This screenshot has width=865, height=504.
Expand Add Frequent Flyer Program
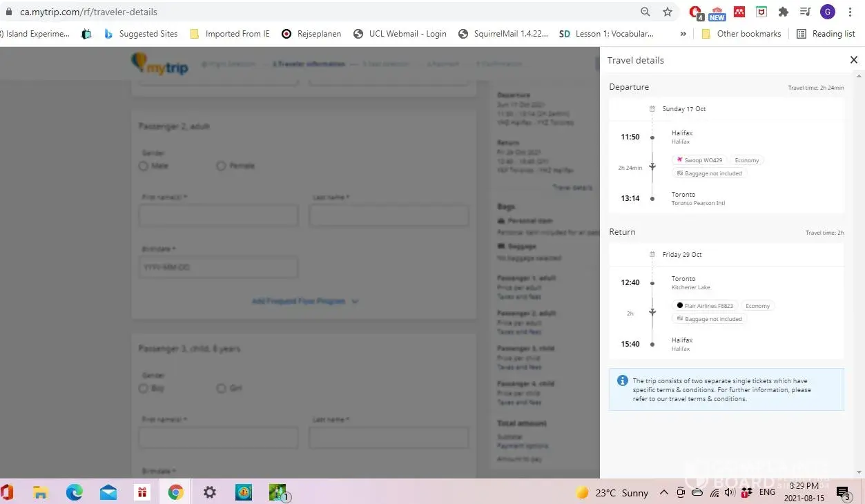[x=304, y=301]
